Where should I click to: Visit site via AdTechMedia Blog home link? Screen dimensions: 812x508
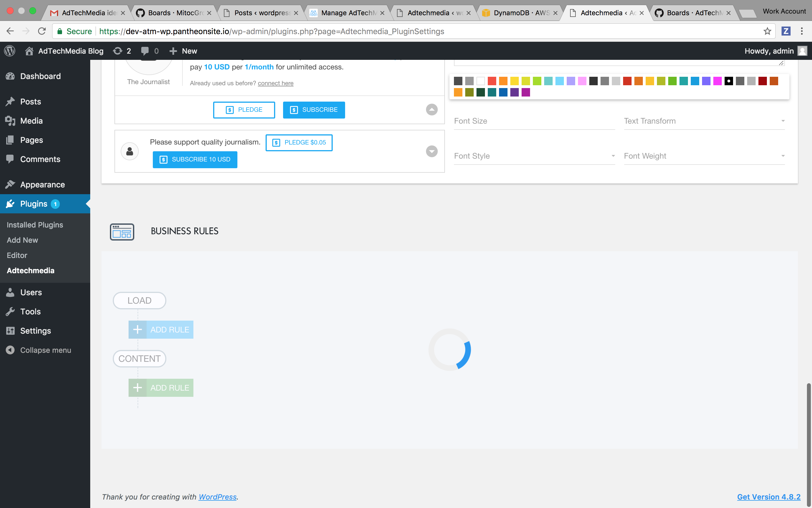pos(64,51)
